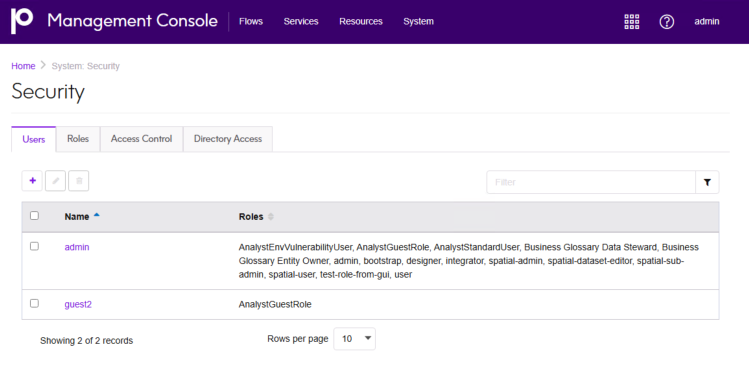Image resolution: width=749 pixels, height=366 pixels.
Task: Check the guest2 row checkbox
Action: 34,303
